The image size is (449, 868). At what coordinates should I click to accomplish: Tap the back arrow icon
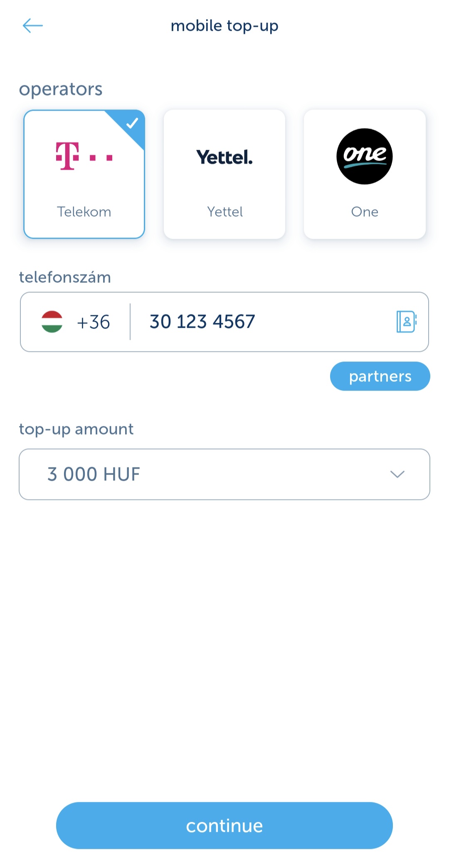pyautogui.click(x=33, y=26)
